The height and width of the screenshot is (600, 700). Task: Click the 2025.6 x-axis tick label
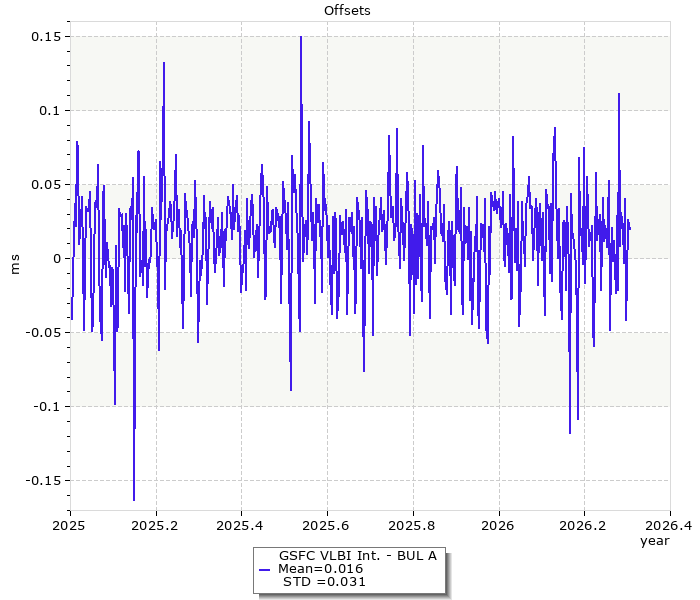tap(327, 524)
